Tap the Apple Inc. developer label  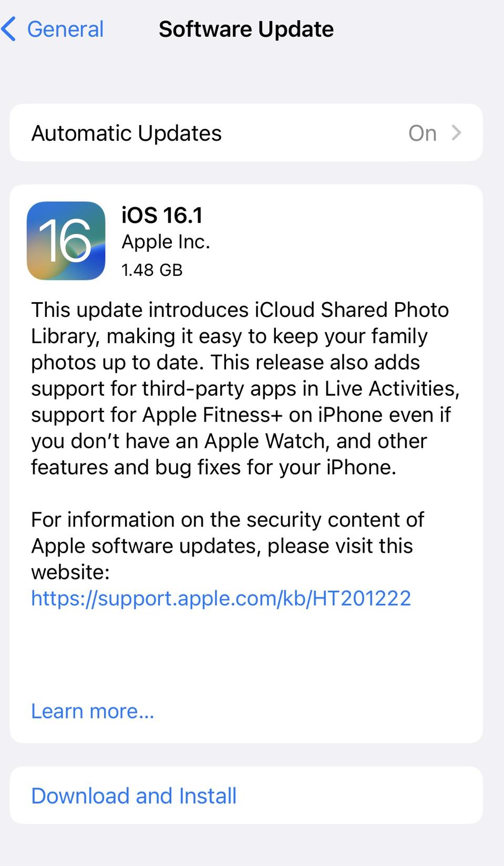pos(166,242)
